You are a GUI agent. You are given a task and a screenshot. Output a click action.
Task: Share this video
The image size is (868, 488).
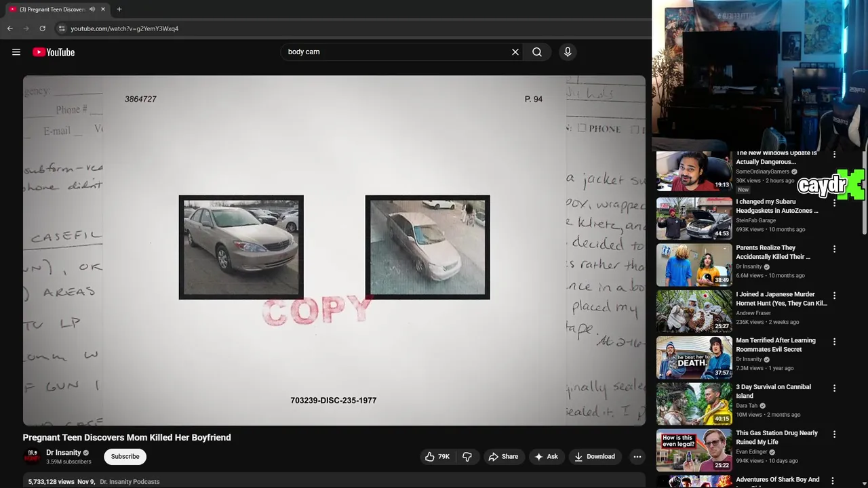503,457
